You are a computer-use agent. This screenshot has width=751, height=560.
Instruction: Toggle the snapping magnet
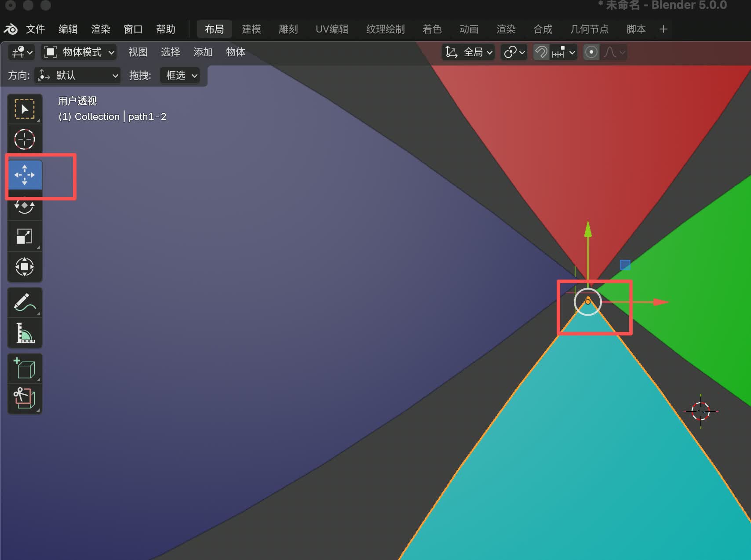(x=541, y=52)
